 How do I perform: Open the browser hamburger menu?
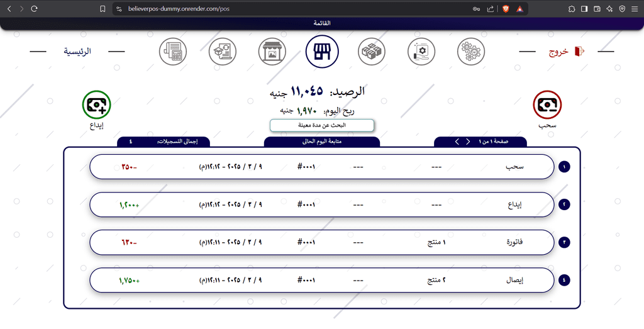(635, 9)
